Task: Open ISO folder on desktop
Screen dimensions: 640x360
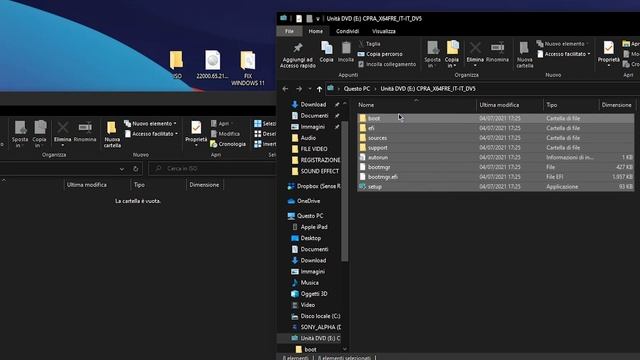Action: tap(176, 65)
